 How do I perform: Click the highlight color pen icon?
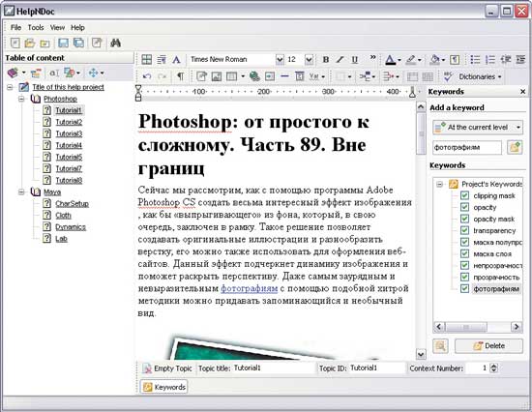[410, 60]
